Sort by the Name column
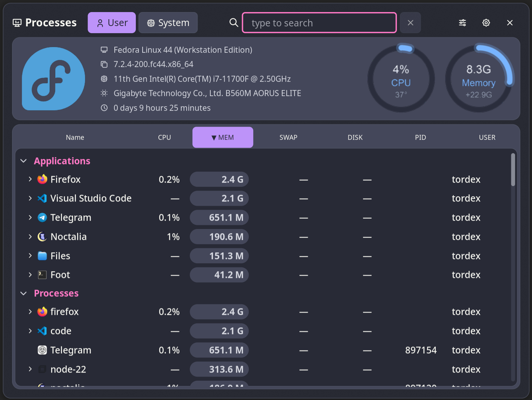Image resolution: width=532 pixels, height=400 pixels. (x=75, y=137)
